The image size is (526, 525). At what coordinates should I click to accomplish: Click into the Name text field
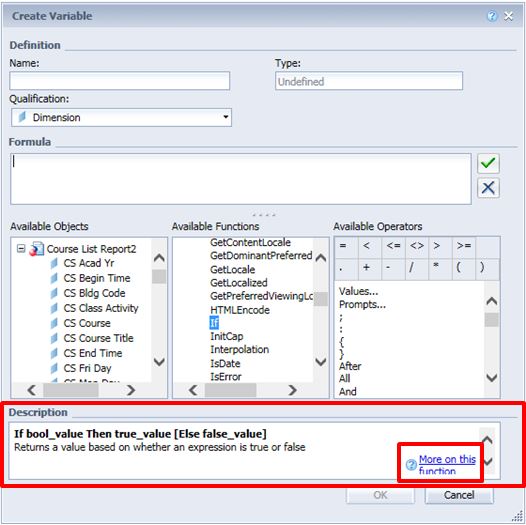click(x=120, y=81)
